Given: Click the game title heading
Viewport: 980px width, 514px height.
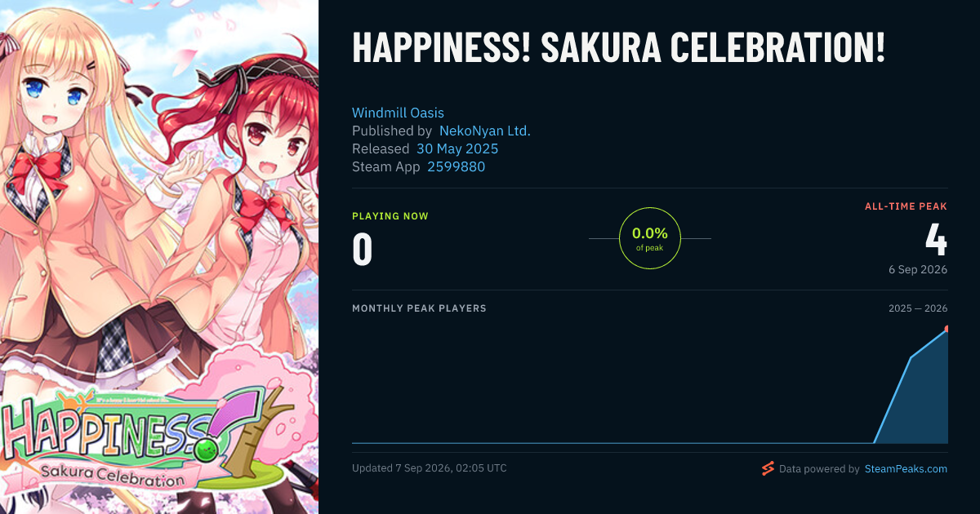Looking at the screenshot, I should click(618, 49).
